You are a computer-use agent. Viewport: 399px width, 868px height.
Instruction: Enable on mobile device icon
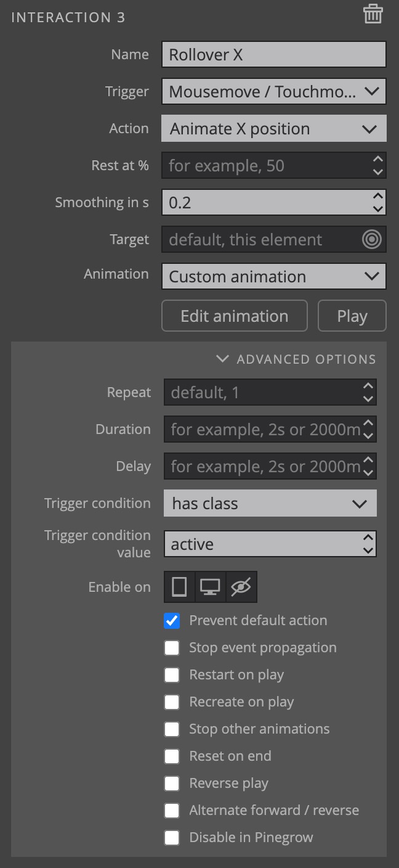click(179, 587)
